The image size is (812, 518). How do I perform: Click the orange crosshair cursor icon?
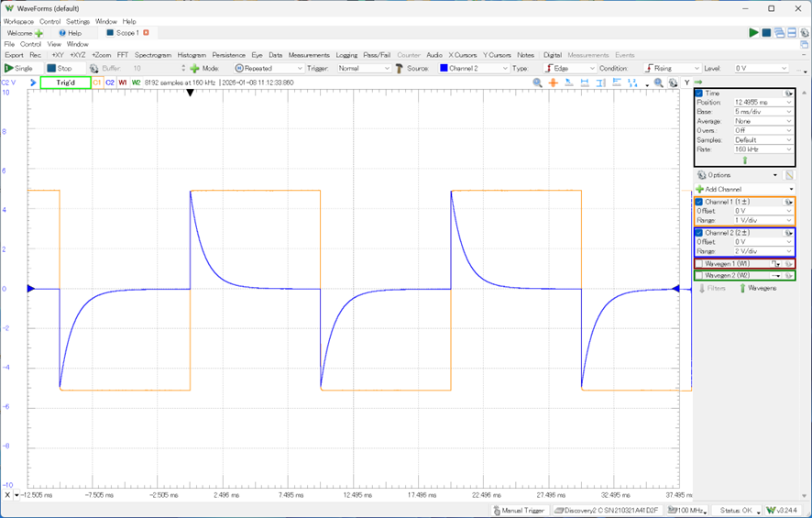coord(553,83)
